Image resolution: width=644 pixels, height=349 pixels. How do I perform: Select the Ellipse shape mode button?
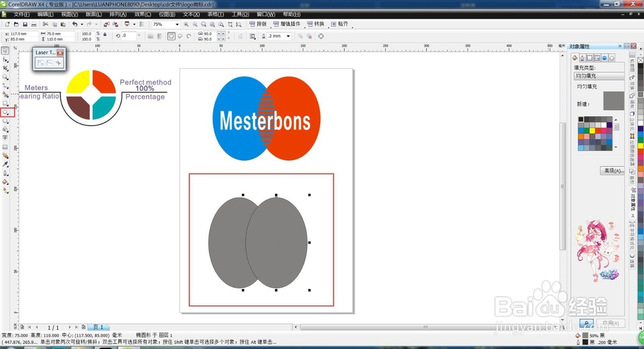pyautogui.click(x=171, y=36)
